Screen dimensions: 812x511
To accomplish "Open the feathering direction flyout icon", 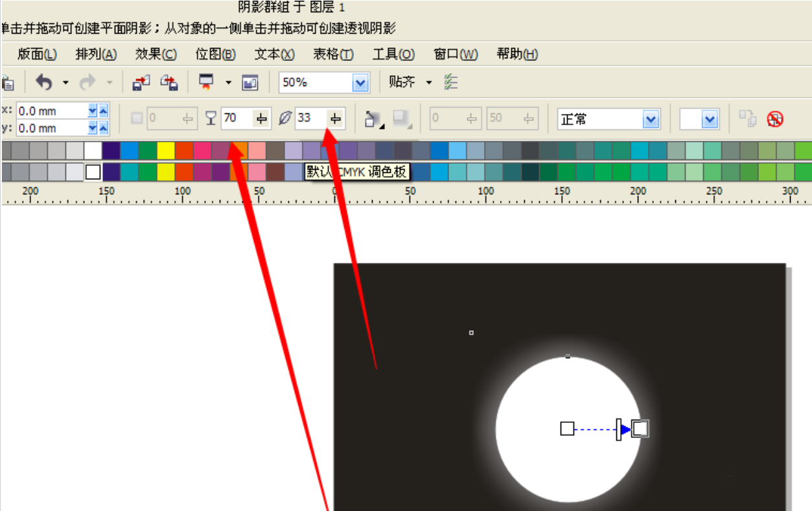I will [x=373, y=119].
